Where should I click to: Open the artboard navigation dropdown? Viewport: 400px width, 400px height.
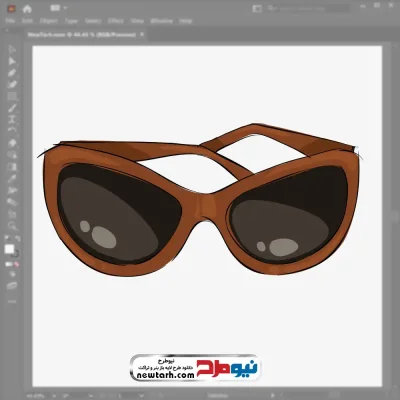142,396
